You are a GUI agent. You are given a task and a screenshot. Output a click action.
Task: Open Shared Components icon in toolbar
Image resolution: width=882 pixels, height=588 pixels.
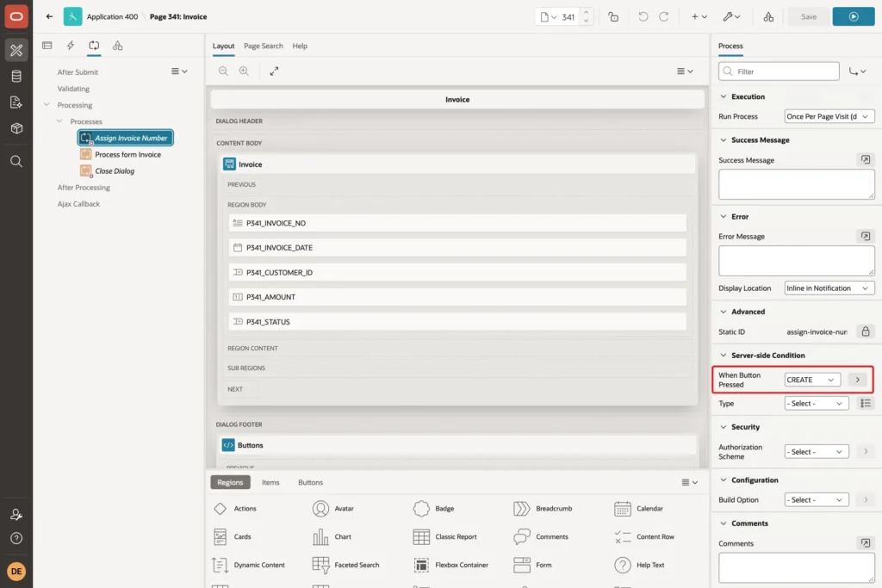pyautogui.click(x=768, y=17)
